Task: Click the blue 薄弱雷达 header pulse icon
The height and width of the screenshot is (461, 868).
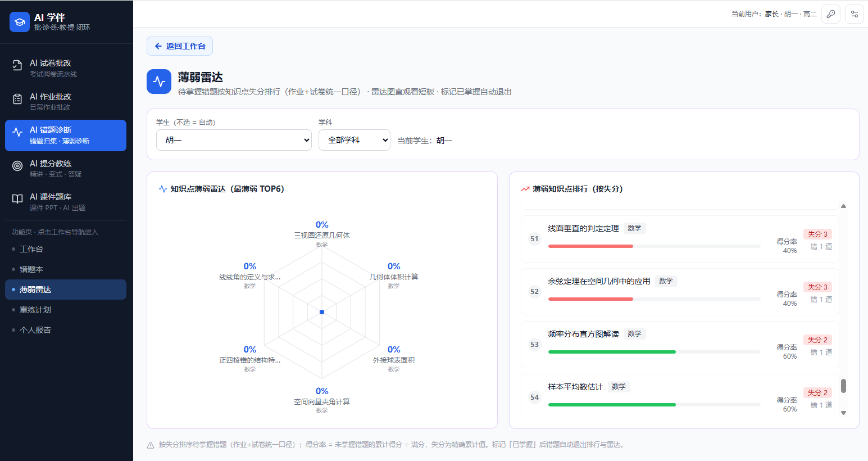Action: tap(159, 82)
